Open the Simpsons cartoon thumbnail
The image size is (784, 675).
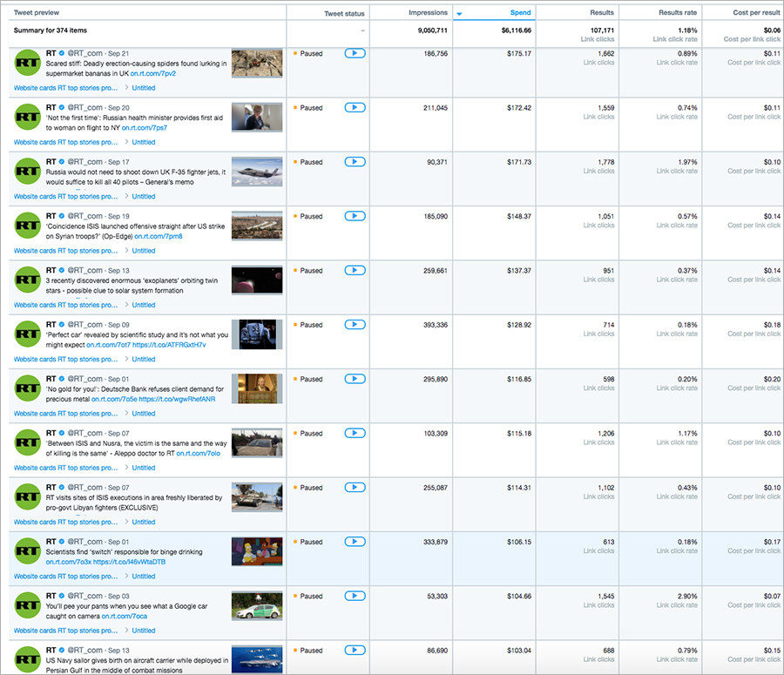click(x=257, y=551)
